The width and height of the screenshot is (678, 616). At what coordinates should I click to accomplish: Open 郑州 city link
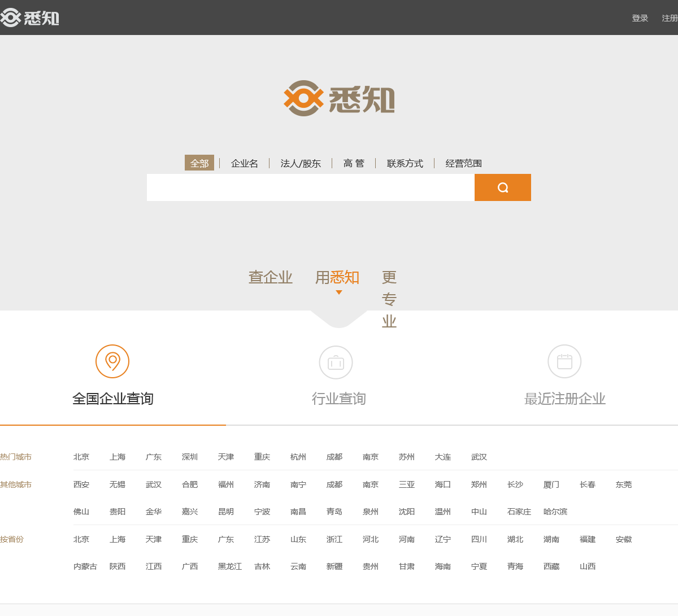coord(479,484)
